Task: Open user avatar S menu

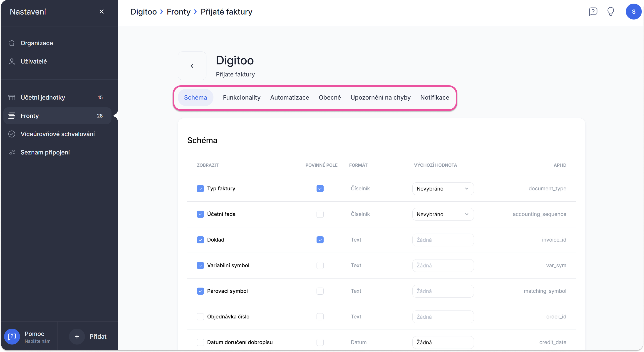Action: [633, 12]
